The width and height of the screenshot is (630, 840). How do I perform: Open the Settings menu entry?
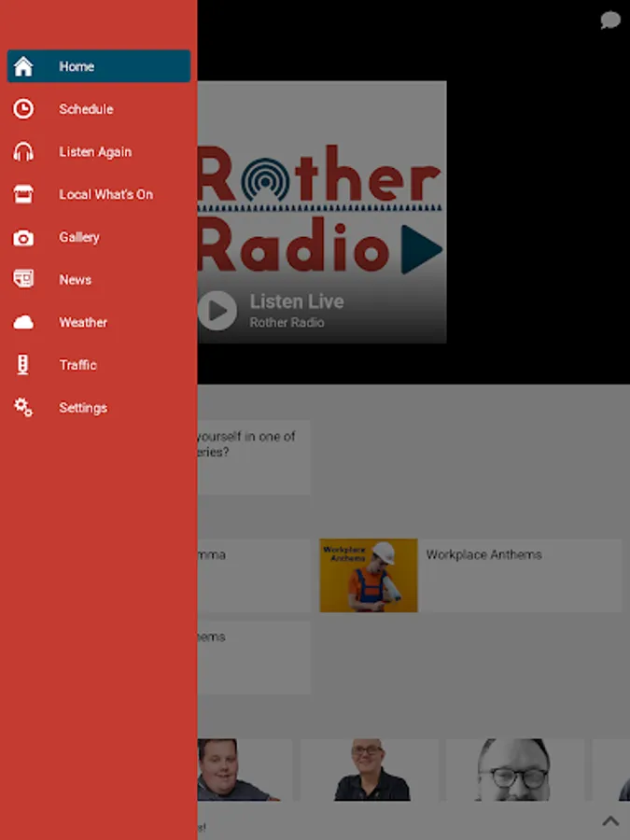(x=99, y=408)
